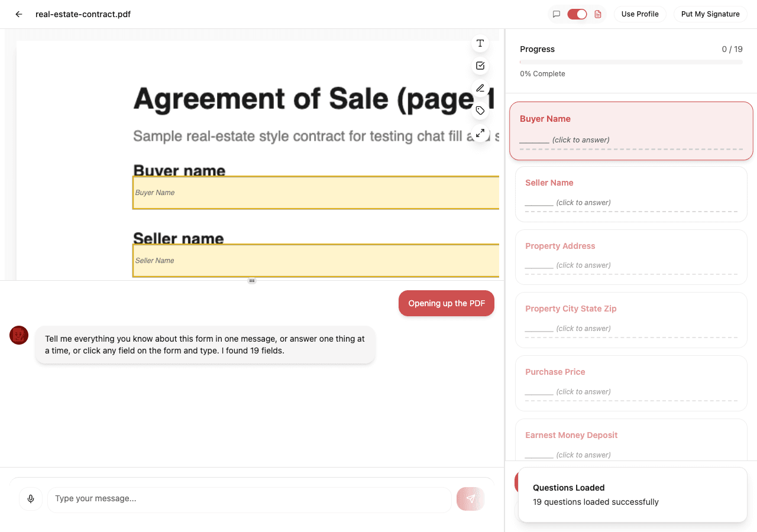The image size is (757, 532).
Task: Click the assistant message about 19 fields
Action: tap(205, 345)
